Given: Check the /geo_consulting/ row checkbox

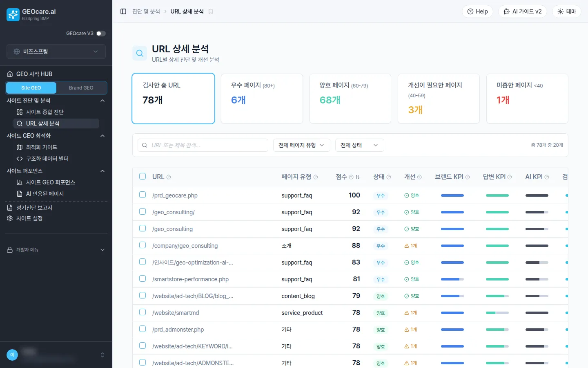Looking at the screenshot, I should [143, 211].
